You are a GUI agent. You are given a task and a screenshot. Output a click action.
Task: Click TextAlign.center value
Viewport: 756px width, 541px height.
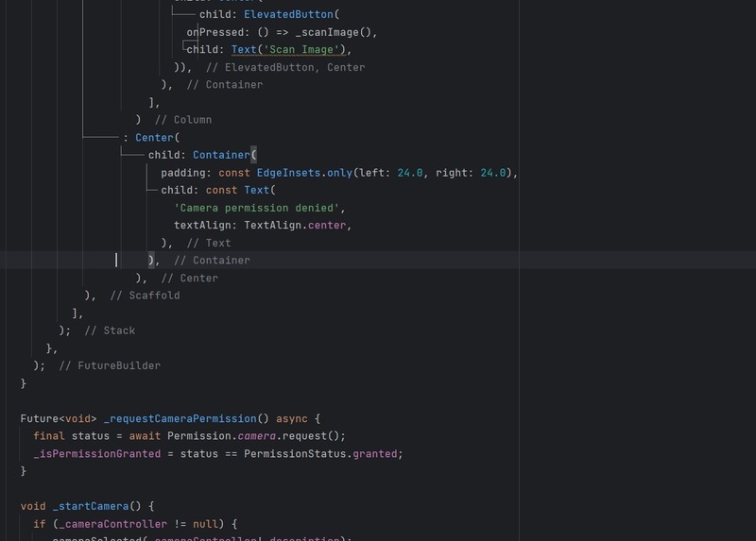point(295,226)
